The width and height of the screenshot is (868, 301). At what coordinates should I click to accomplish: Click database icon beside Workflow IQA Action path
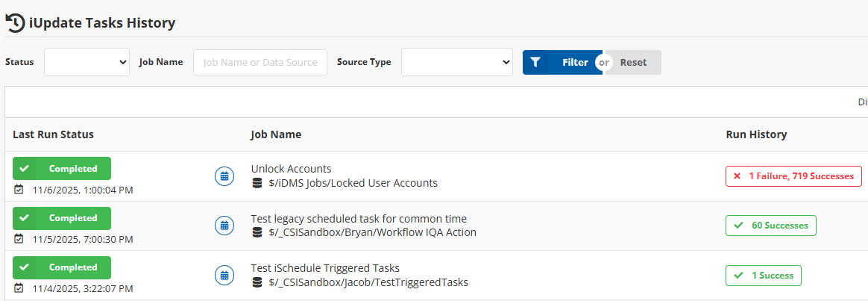click(x=257, y=232)
